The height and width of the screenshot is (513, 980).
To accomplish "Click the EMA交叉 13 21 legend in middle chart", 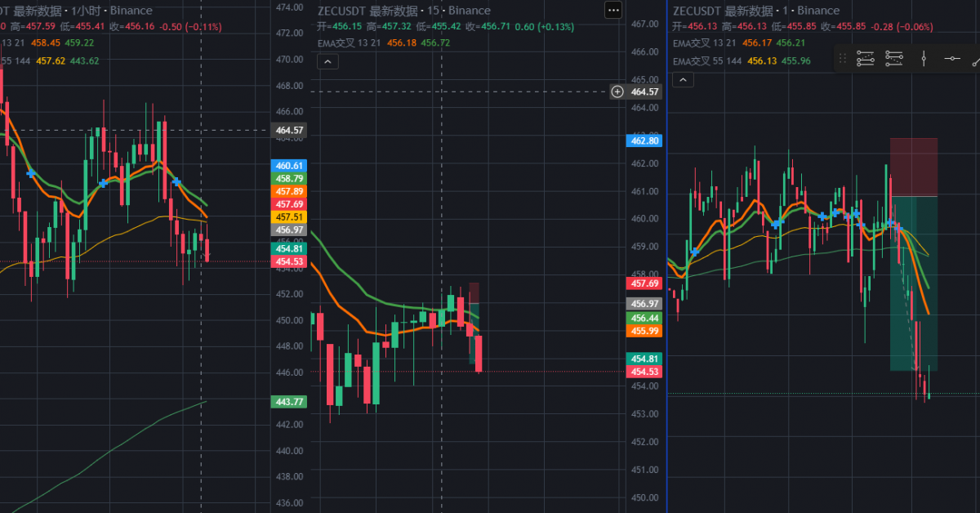I will [x=350, y=42].
